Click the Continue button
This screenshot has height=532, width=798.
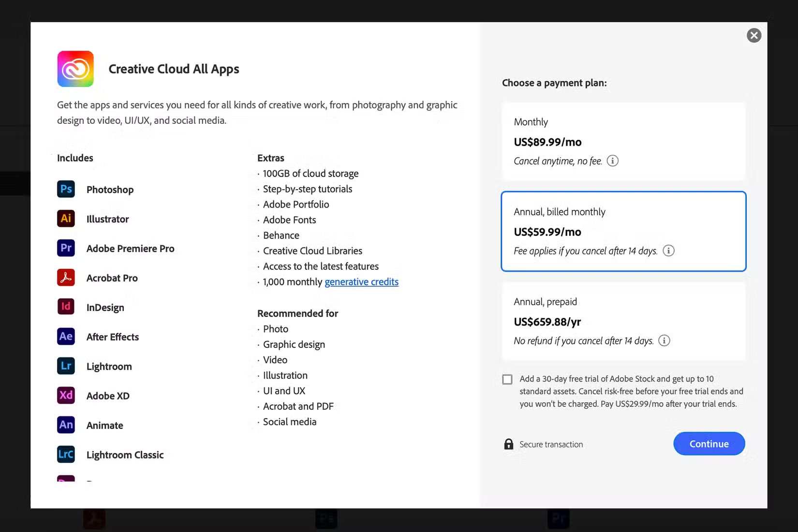(x=709, y=443)
